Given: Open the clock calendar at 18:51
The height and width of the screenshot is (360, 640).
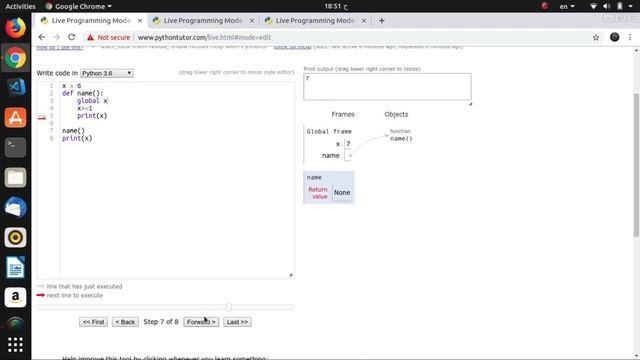Looking at the screenshot, I should [336, 6].
